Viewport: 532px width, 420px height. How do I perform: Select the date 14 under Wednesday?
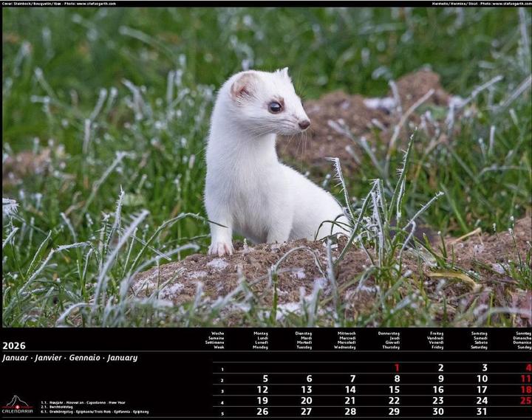[350, 390]
